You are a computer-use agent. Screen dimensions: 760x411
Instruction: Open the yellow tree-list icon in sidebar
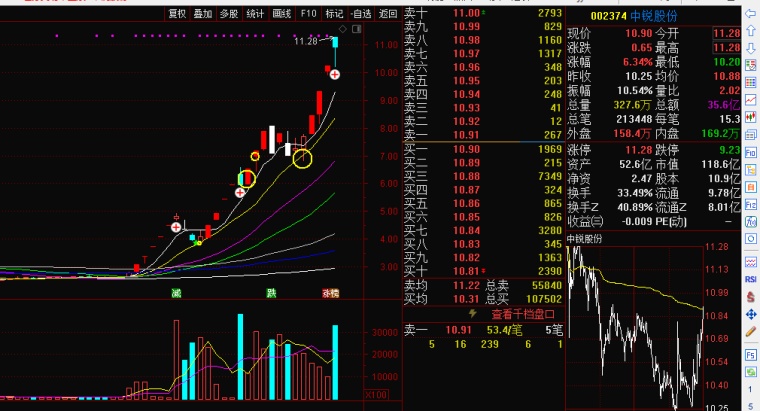(x=750, y=170)
